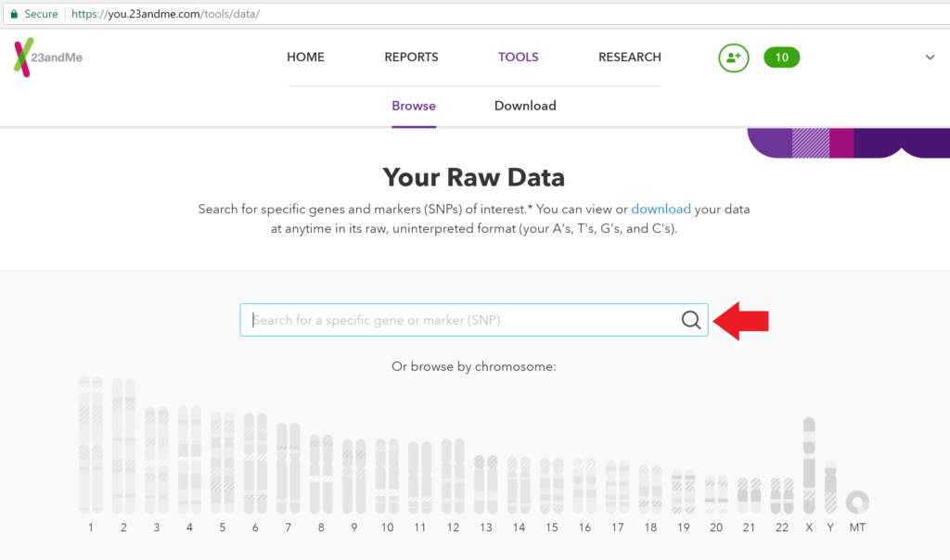This screenshot has width=950, height=560.
Task: Select chromosome 3 image
Action: coord(156,460)
